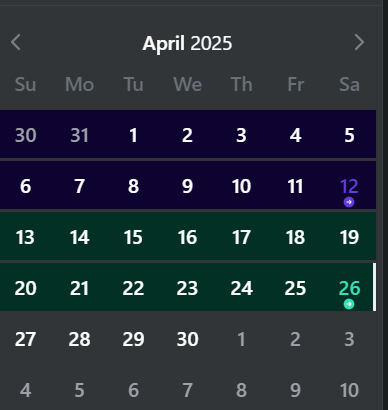Select May 10 in trailing row
This screenshot has width=388, height=410.
(349, 390)
